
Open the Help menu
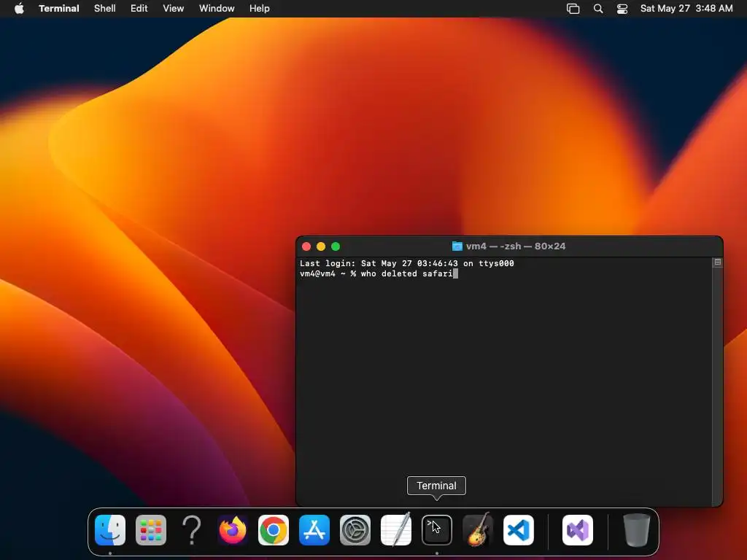click(260, 9)
